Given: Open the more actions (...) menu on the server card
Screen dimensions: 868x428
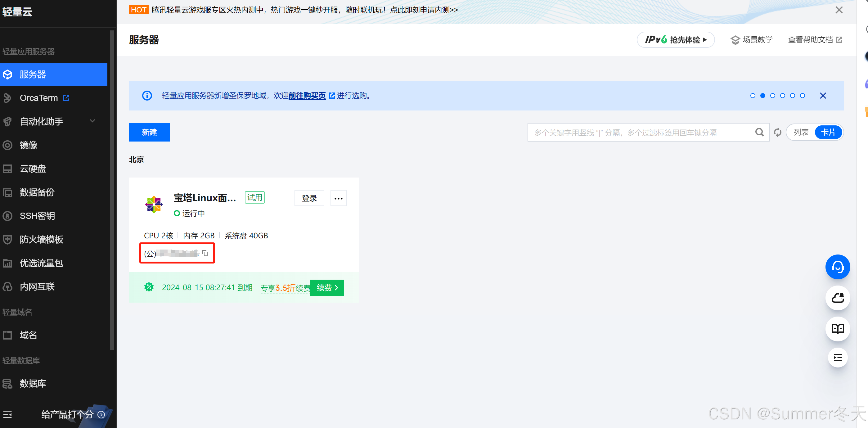Looking at the screenshot, I should coord(339,198).
